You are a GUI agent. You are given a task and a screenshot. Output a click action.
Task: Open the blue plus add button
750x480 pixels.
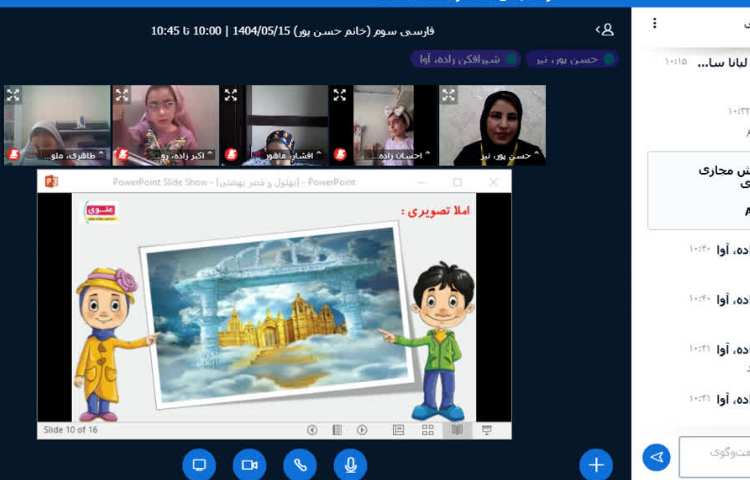(596, 465)
